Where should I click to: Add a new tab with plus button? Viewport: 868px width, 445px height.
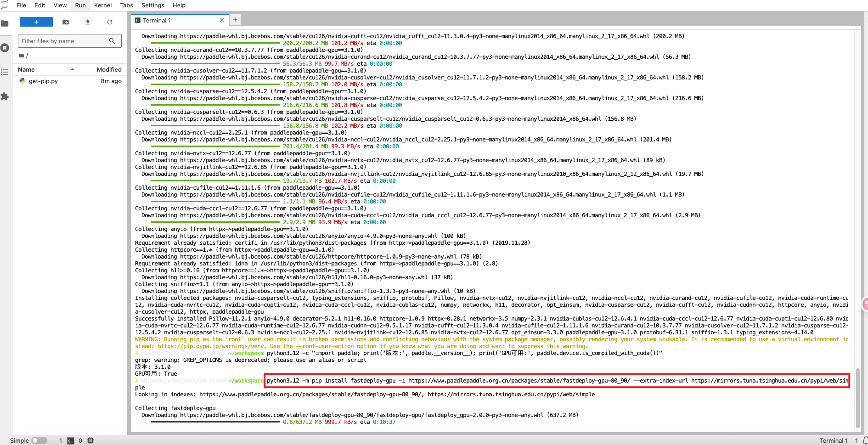235,20
